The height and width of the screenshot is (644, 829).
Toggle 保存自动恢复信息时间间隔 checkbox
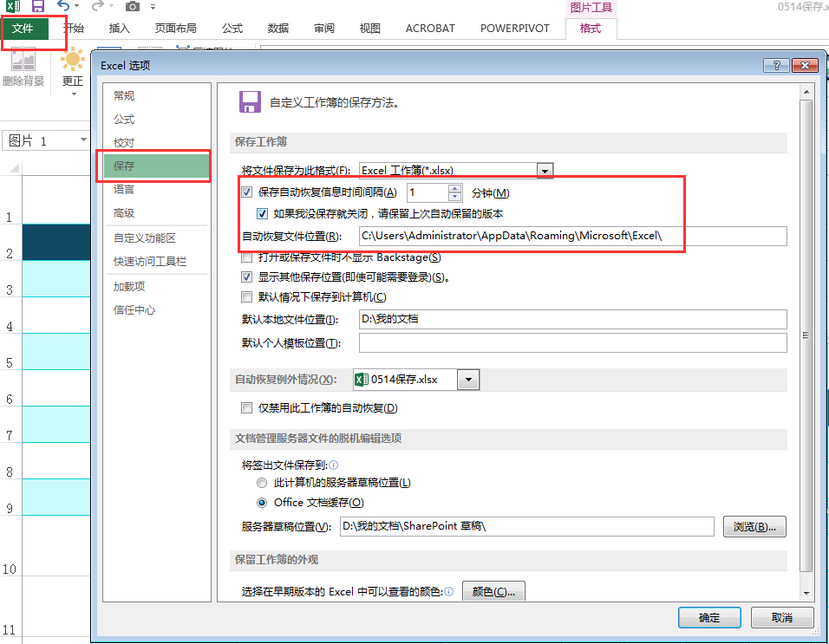246,192
